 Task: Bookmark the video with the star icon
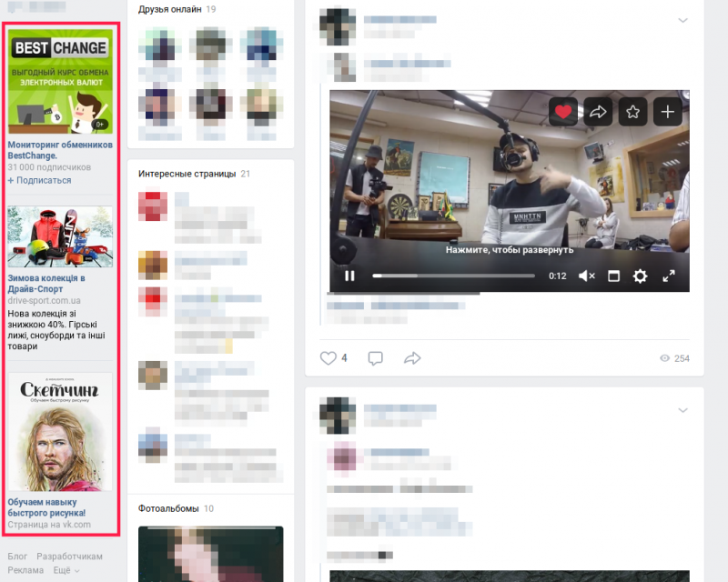632,111
